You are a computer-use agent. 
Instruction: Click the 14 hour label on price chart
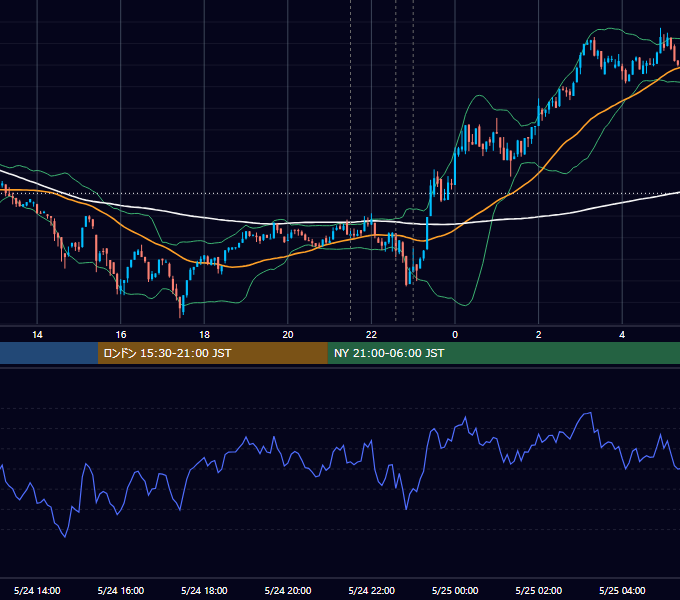(x=37, y=335)
